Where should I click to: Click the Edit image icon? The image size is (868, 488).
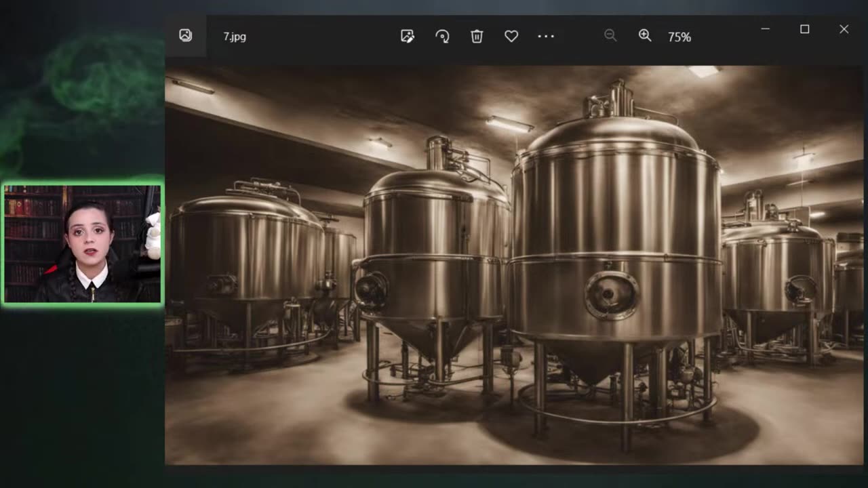[x=408, y=37]
